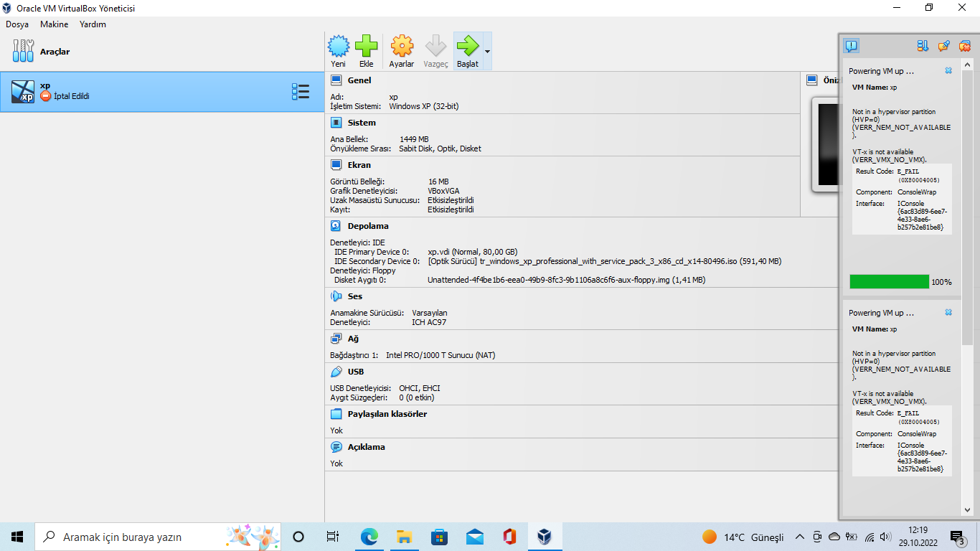Image resolution: width=980 pixels, height=551 pixels.
Task: Click the Varsayılan host audio driver value
Action: [x=430, y=313]
